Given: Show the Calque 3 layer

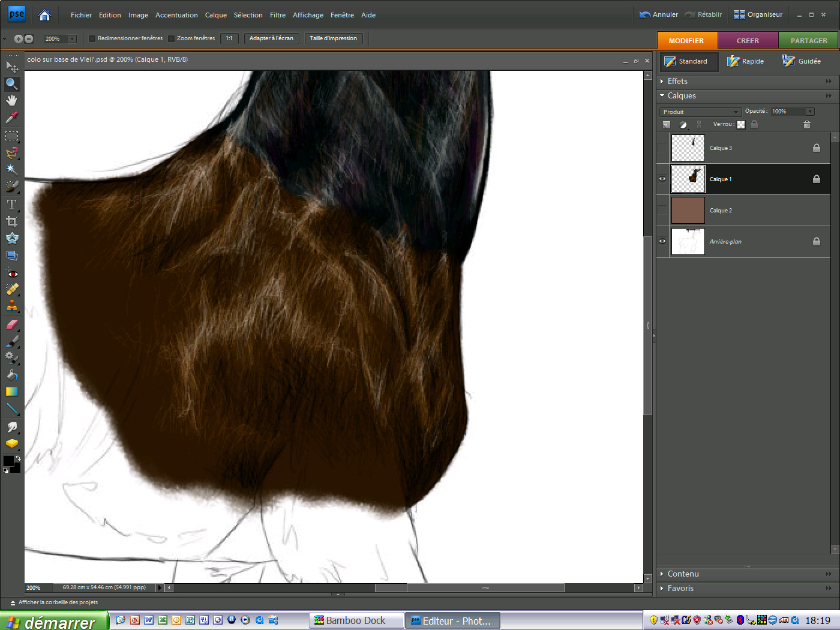Looking at the screenshot, I should [x=662, y=148].
